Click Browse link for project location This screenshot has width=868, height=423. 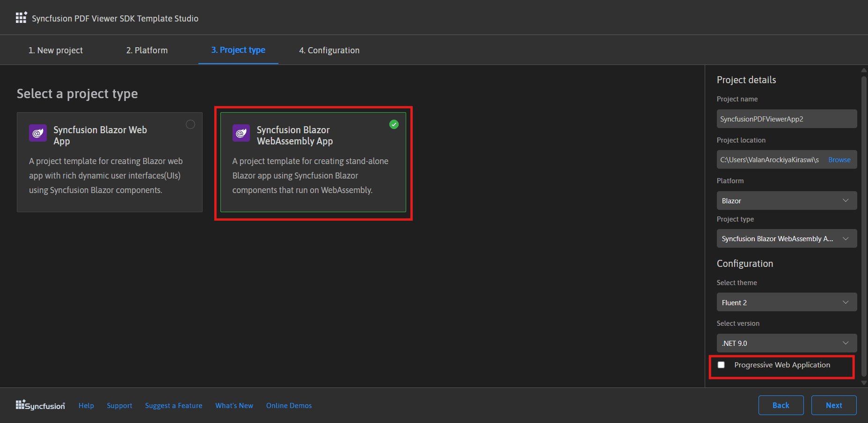tap(839, 160)
